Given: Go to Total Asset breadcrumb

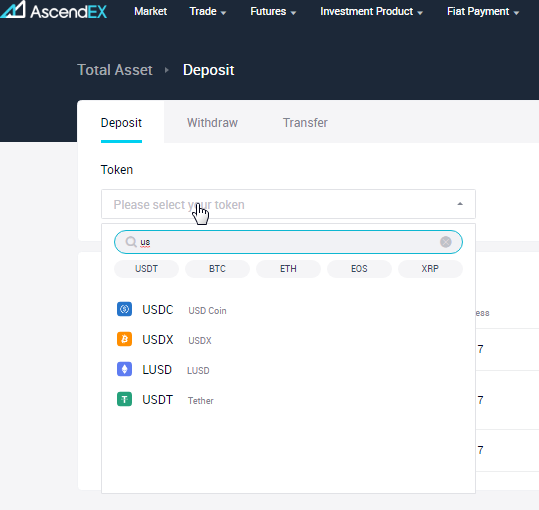Looking at the screenshot, I should point(115,70).
